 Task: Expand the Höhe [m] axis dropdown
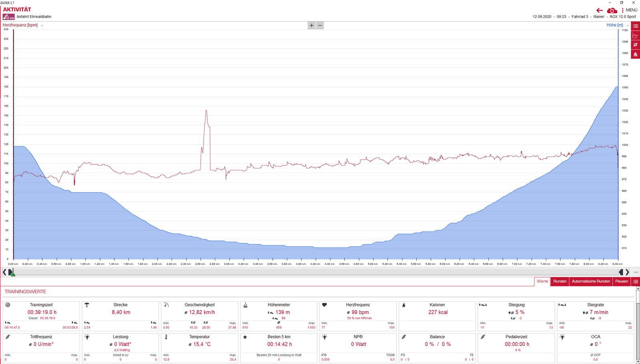click(628, 26)
